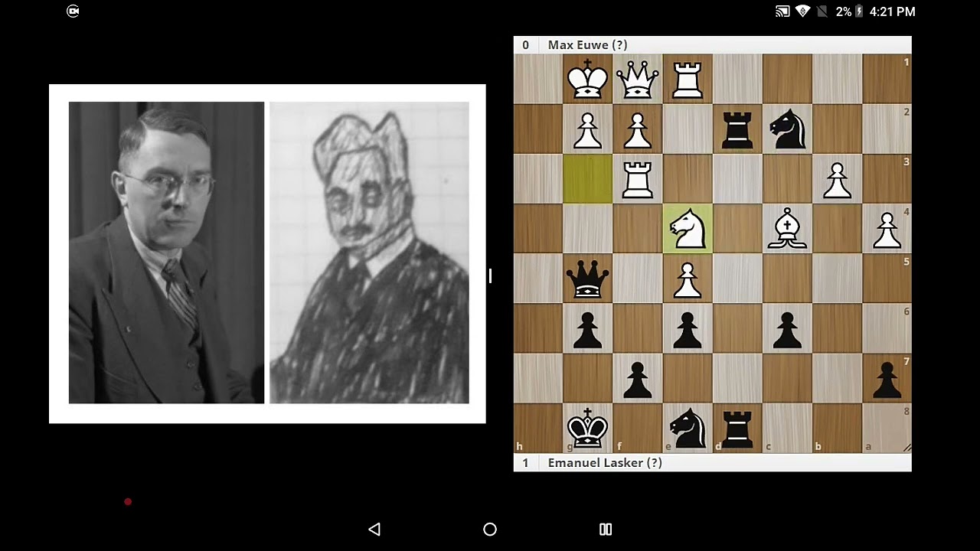This screenshot has width=980, height=551.
Task: Click the player name Max Euwe (?)
Action: 588,45
